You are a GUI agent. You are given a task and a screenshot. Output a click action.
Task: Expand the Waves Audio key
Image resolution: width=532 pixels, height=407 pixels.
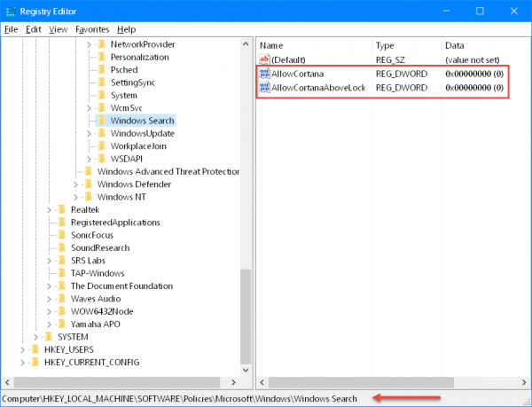click(49, 299)
